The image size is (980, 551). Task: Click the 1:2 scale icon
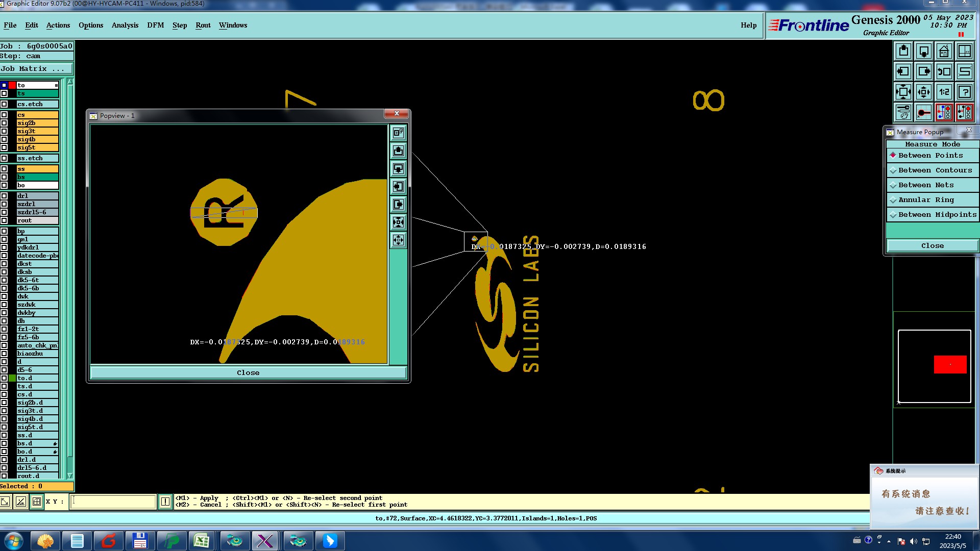pos(944,92)
